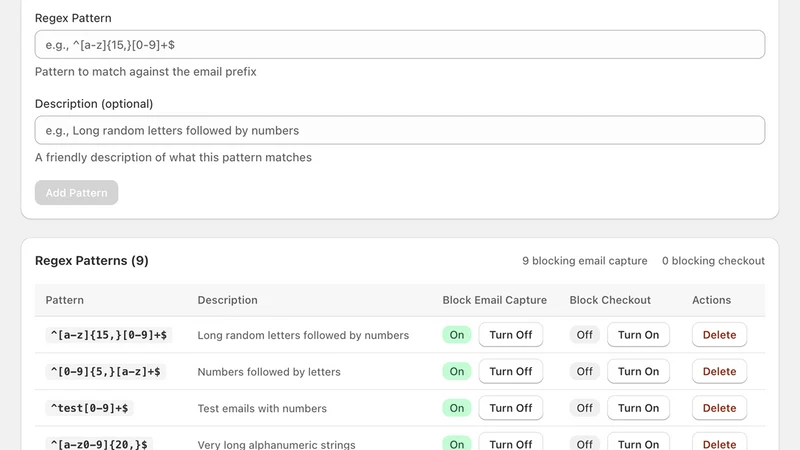Focus the Regex Pattern input field

[x=399, y=44]
